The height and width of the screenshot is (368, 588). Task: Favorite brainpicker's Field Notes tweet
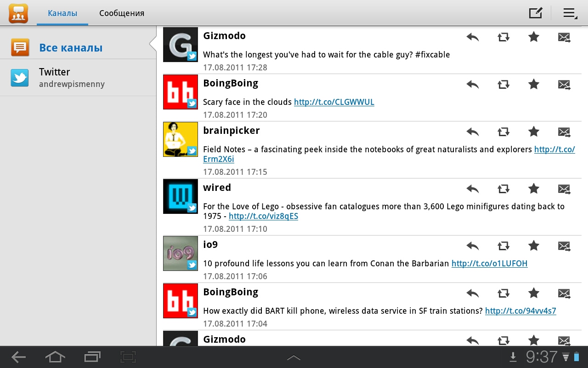click(533, 132)
